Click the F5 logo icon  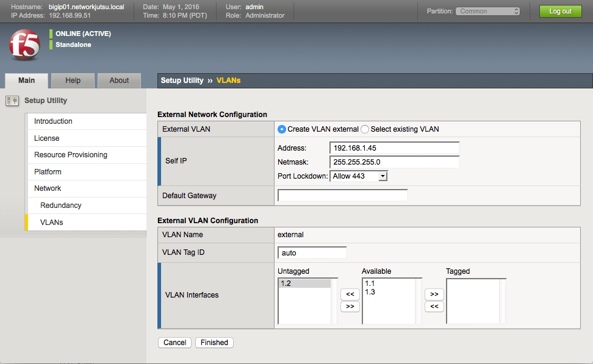(24, 45)
